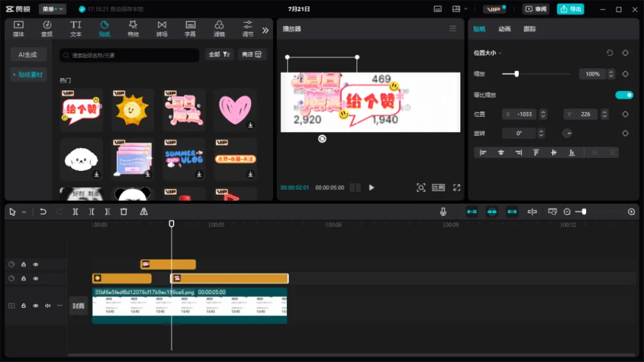Screen dimensions: 644x362
Task: Align sticker to bottom edge
Action: (572, 153)
